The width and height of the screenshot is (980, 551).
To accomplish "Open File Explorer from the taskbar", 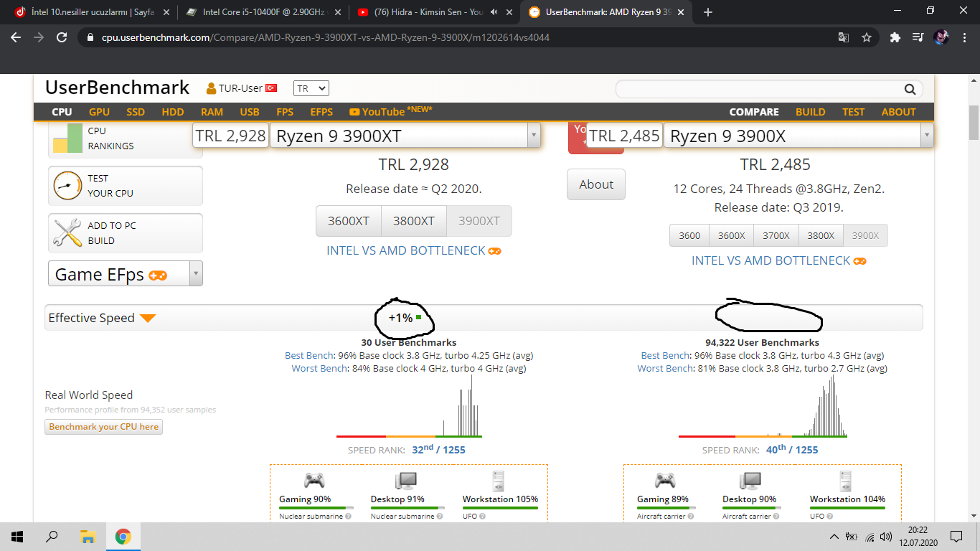I will [x=88, y=536].
